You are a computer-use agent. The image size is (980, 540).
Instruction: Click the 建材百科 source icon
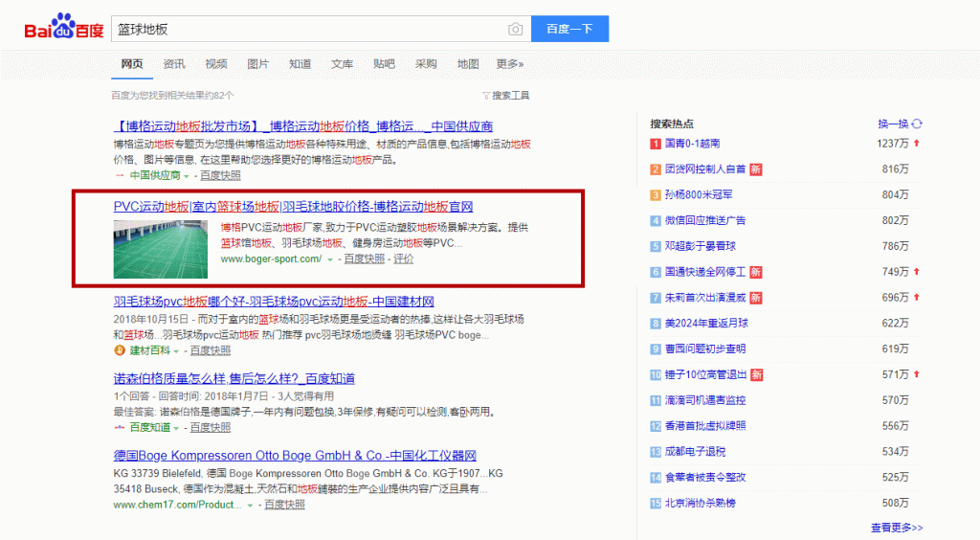coord(120,350)
